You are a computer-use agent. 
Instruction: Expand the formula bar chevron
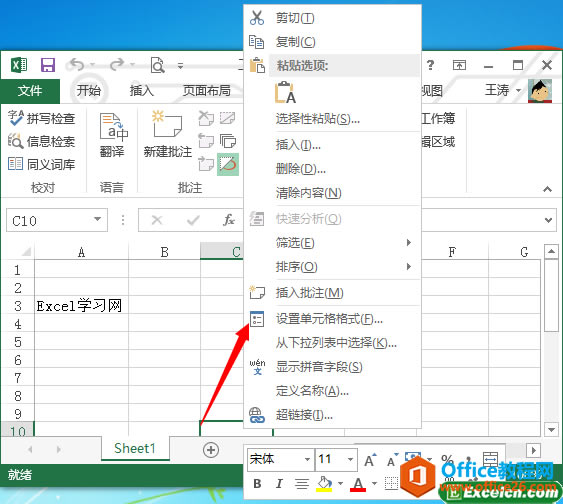click(548, 220)
